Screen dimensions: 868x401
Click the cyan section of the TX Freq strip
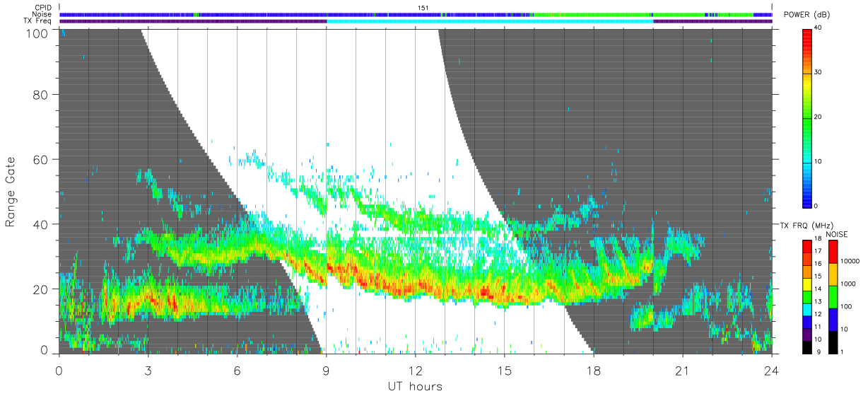pyautogui.click(x=490, y=21)
